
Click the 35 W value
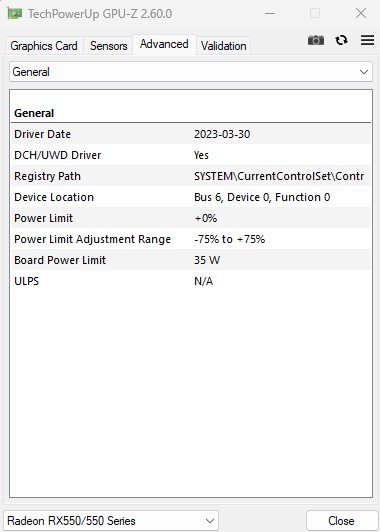(x=207, y=260)
